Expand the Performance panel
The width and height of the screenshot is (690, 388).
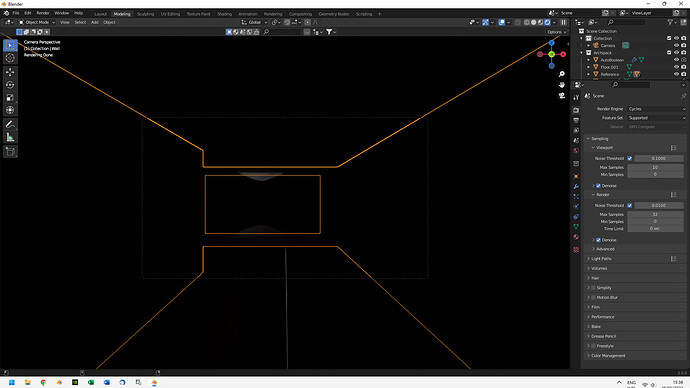point(602,317)
